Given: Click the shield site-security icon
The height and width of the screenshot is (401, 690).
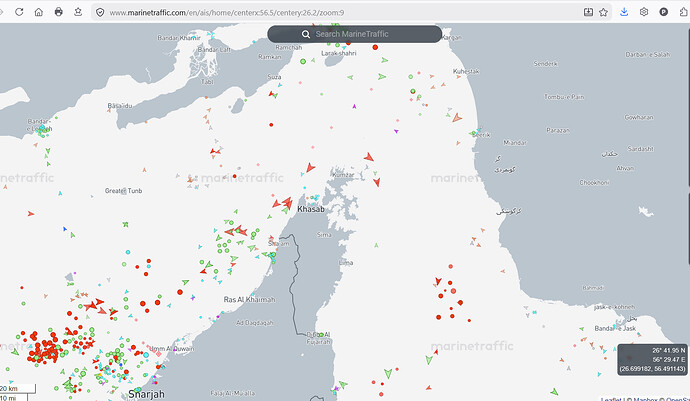Looking at the screenshot, I should click(x=100, y=12).
